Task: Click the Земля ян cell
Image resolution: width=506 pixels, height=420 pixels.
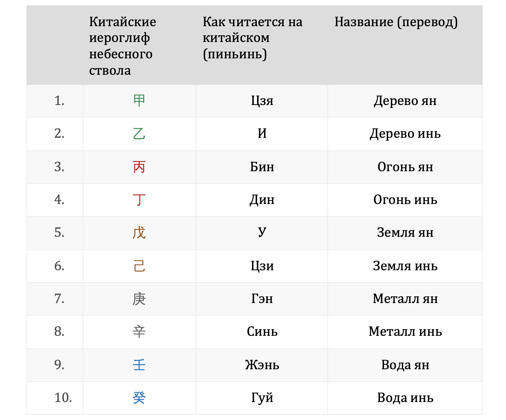Action: coord(405,233)
